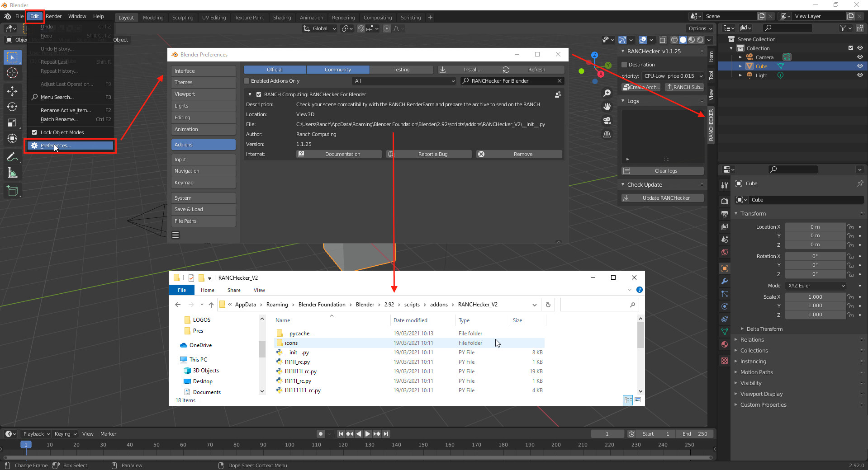Toggle Collection exclude checkbox in outliner

click(851, 48)
